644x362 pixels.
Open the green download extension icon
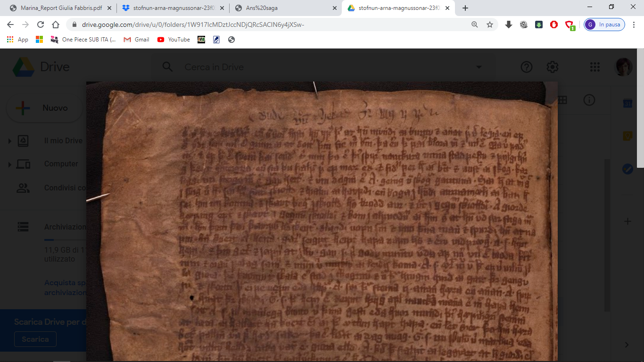click(x=539, y=25)
